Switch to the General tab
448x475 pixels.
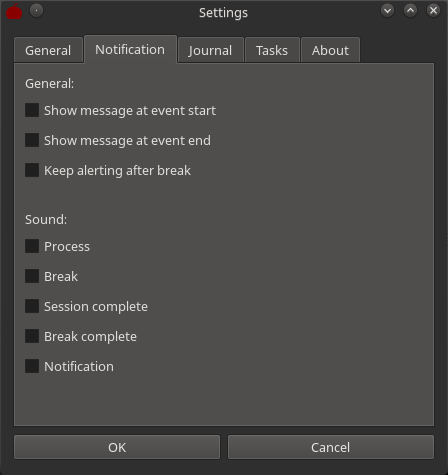coord(48,50)
